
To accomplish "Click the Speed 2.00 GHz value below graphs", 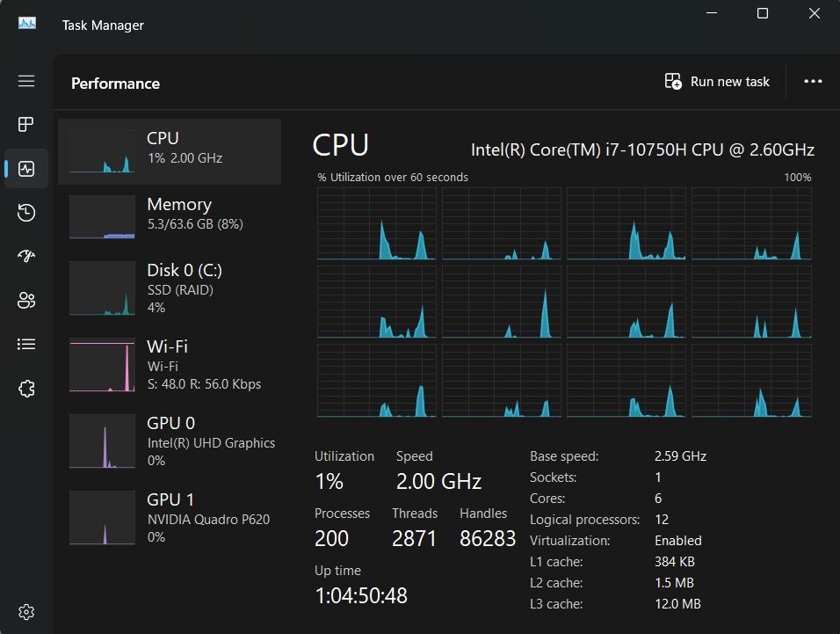I will point(438,481).
